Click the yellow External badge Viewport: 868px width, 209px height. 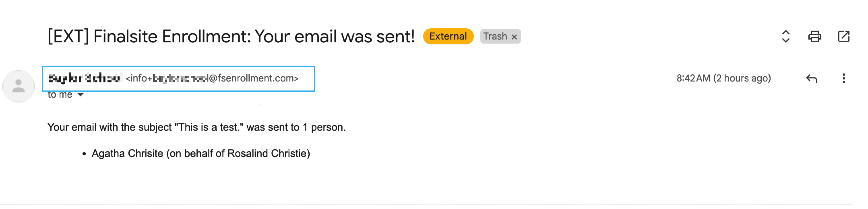448,36
